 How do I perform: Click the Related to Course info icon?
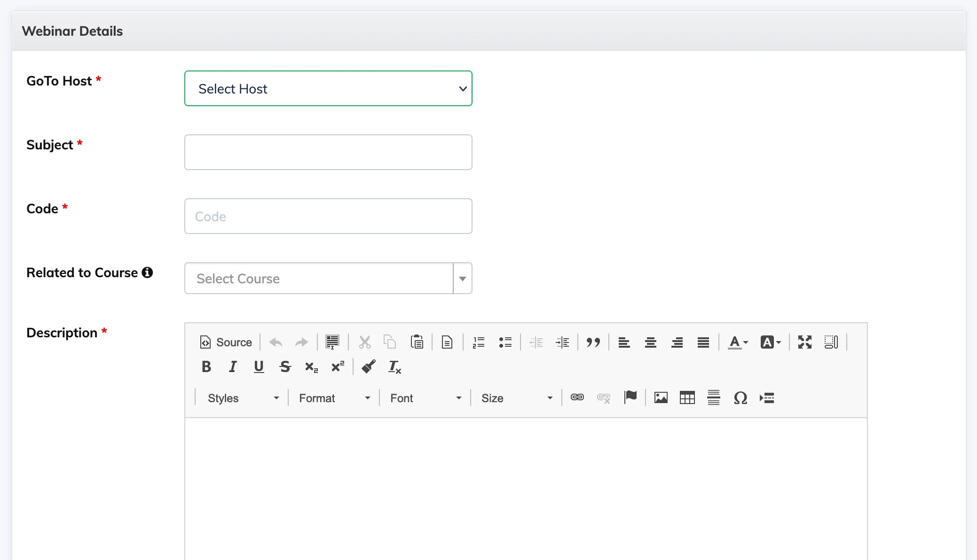(148, 272)
